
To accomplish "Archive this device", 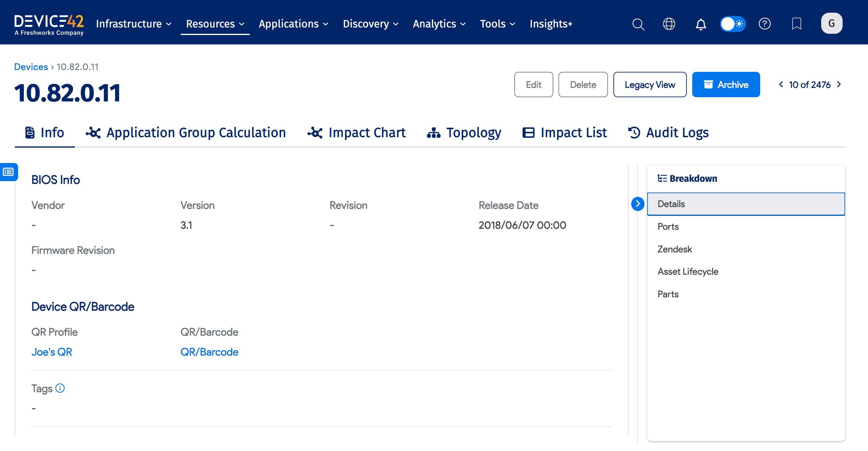I will click(725, 85).
